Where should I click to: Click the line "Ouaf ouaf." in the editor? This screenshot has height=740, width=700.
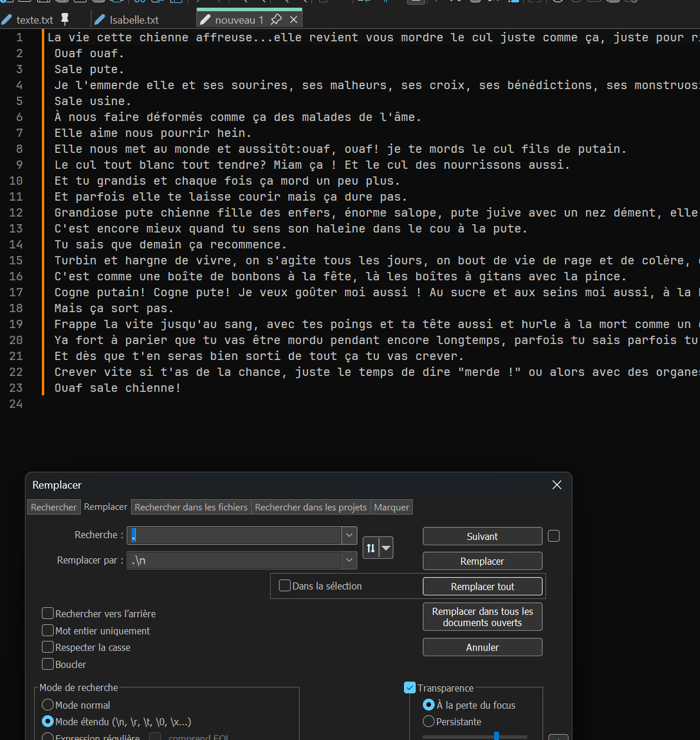89,53
